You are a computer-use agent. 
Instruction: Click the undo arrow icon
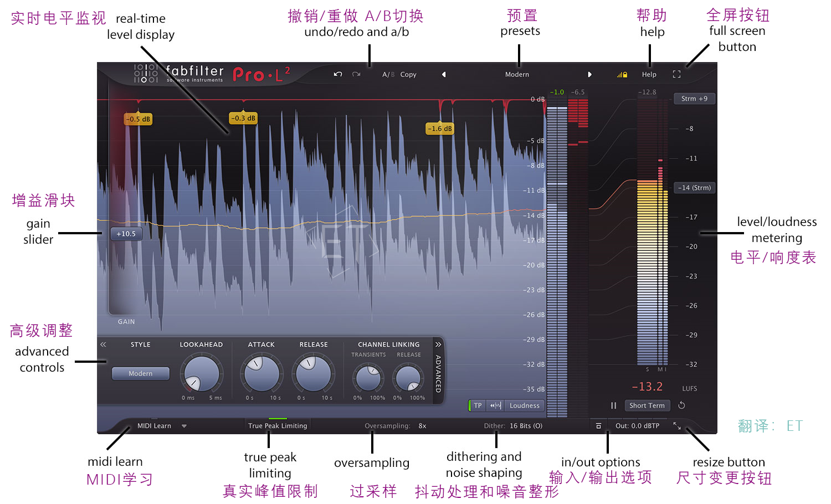point(337,74)
